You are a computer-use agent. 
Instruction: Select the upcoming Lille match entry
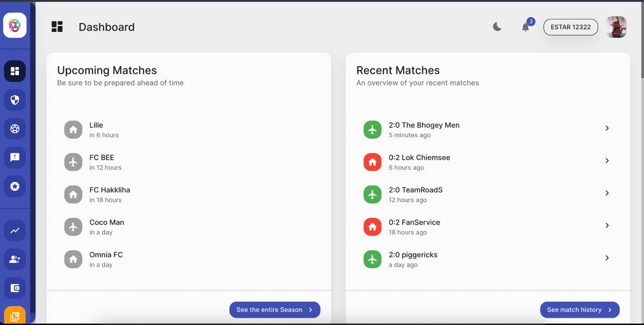point(96,129)
